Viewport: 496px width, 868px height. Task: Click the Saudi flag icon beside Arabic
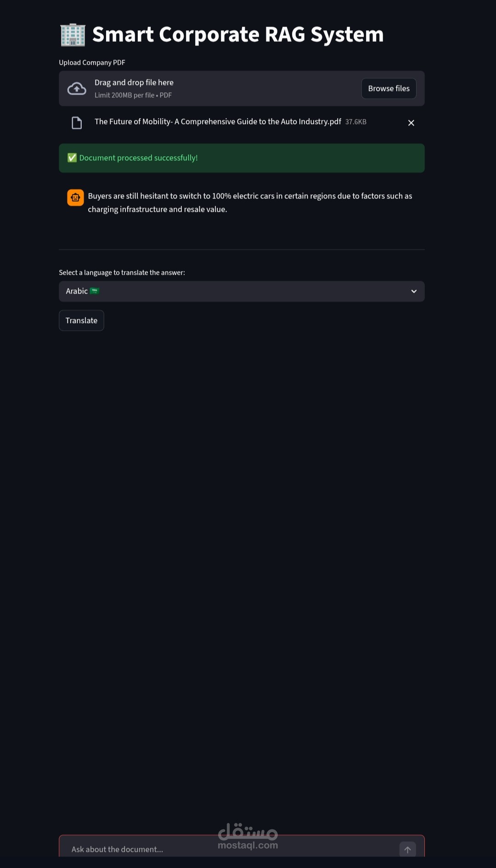(95, 291)
